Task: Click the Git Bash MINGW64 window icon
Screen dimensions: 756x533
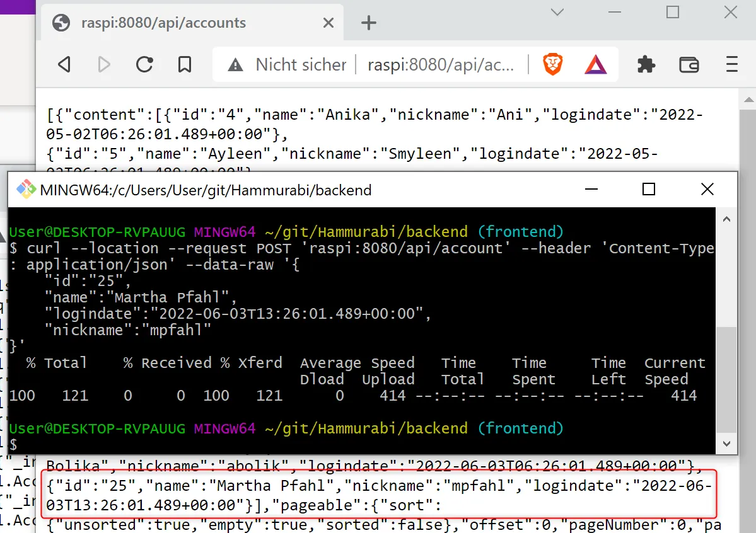Action: click(26, 190)
